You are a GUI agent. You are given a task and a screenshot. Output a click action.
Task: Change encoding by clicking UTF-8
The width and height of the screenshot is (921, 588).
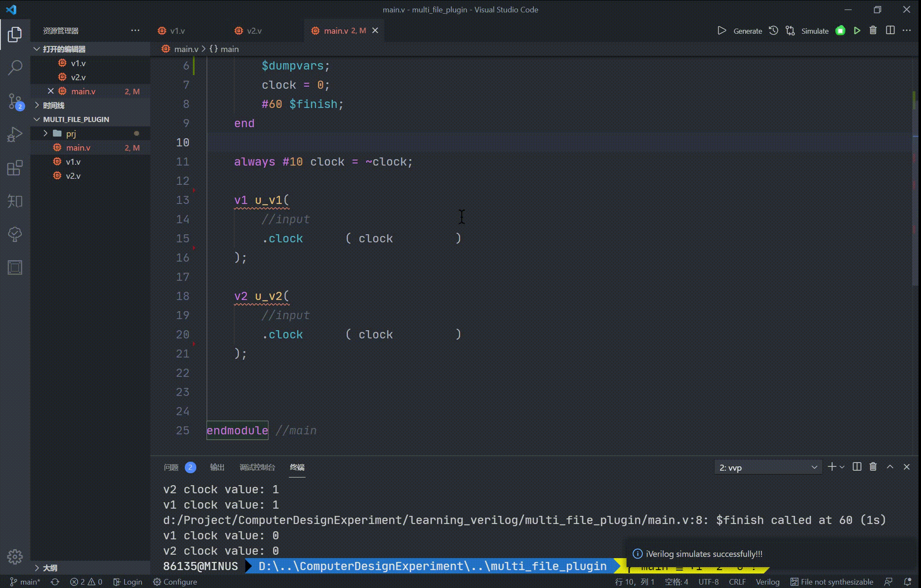tap(708, 582)
